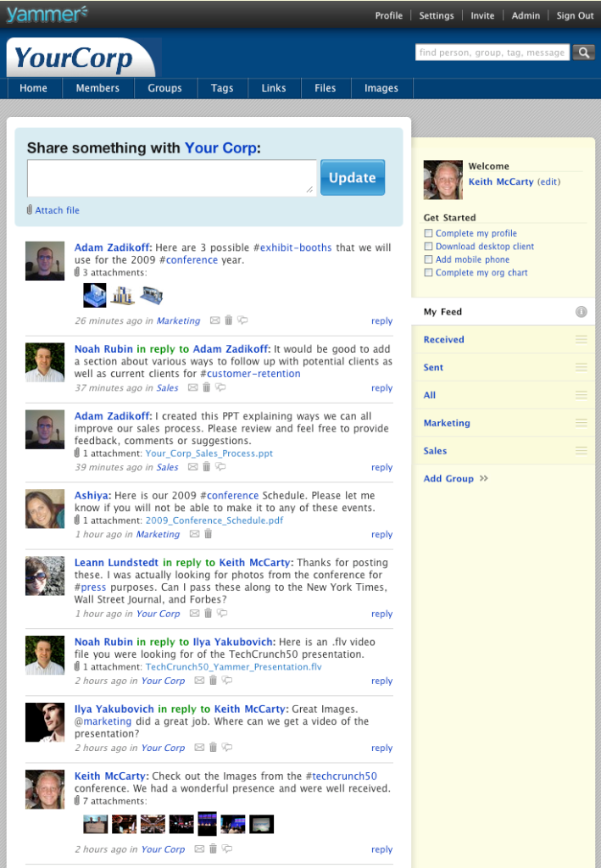This screenshot has height=868, width=601.
Task: Click envelope icon on Noah's .flv video post
Action: (199, 681)
